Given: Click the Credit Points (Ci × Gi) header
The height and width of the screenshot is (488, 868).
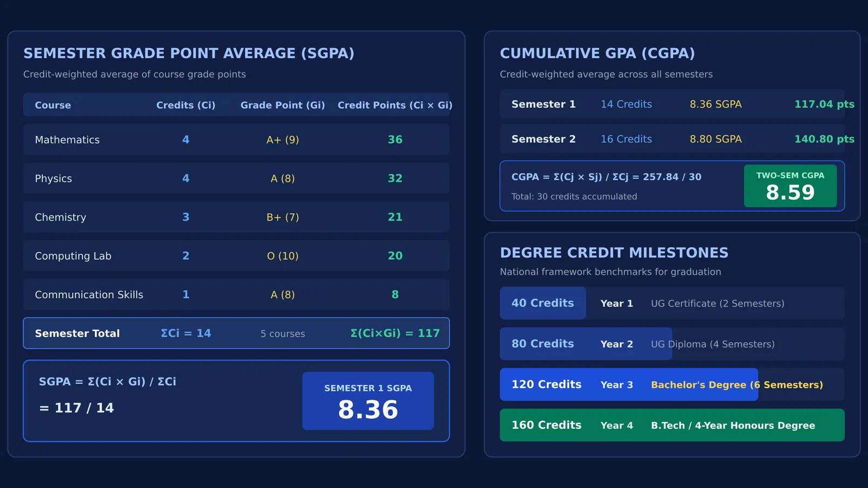Looking at the screenshot, I should click(395, 105).
